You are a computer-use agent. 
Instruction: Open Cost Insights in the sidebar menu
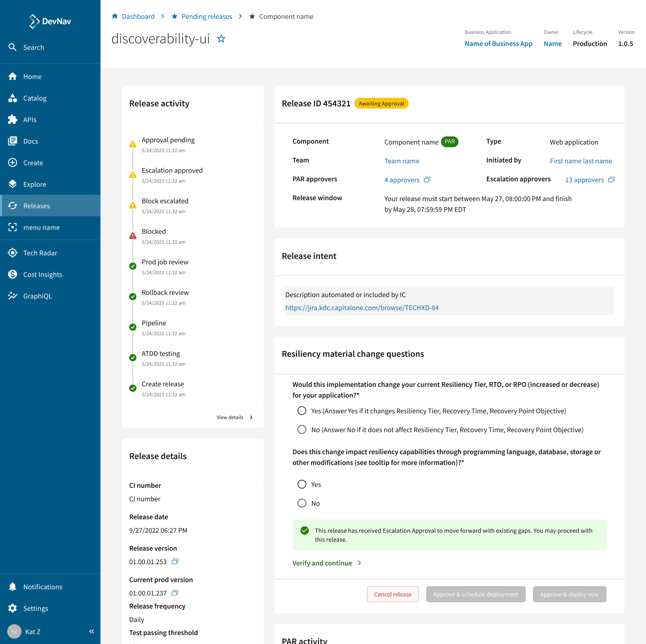click(50, 274)
